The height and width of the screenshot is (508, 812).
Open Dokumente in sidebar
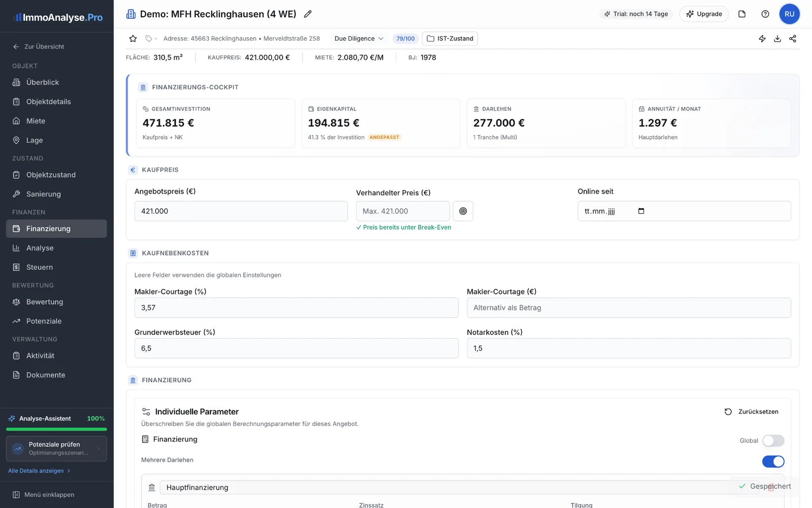tap(56, 375)
